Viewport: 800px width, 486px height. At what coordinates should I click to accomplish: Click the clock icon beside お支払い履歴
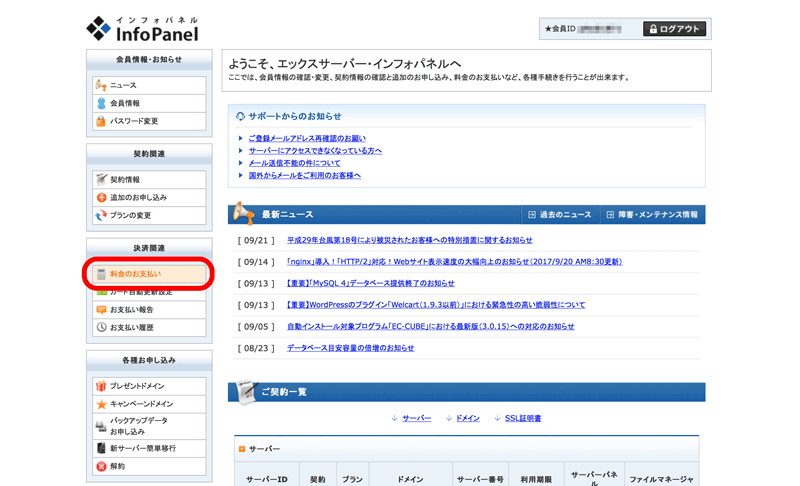click(x=101, y=327)
